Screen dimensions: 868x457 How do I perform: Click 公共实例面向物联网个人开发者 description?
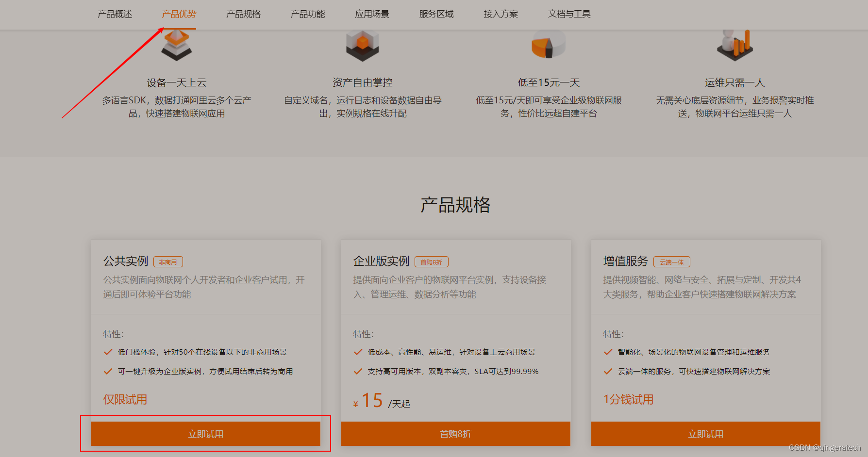pyautogui.click(x=204, y=287)
